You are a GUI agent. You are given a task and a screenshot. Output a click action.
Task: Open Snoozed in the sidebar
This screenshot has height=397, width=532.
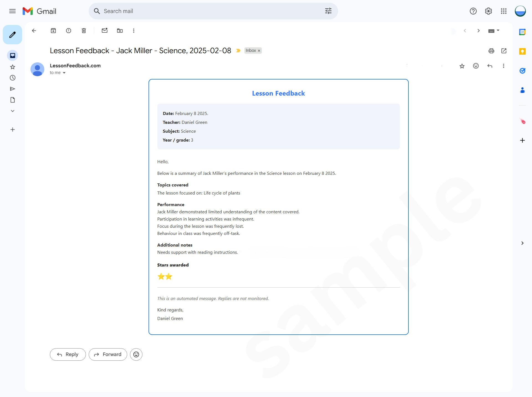[12, 78]
